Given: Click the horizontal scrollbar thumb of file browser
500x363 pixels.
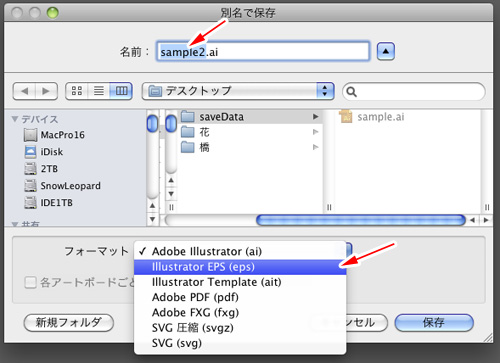Looking at the screenshot, I should pos(361,220).
